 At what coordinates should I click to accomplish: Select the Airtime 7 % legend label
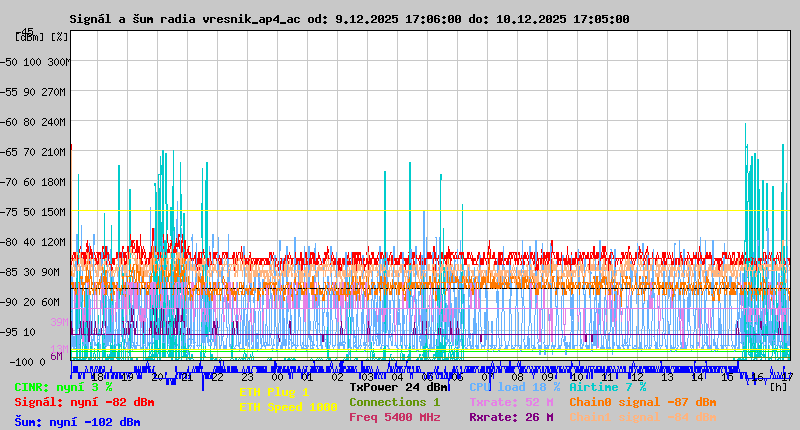pos(607,386)
